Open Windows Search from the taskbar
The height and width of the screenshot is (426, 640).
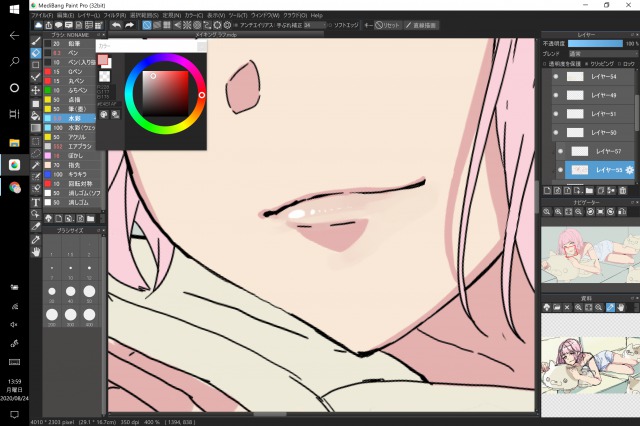coord(14,62)
